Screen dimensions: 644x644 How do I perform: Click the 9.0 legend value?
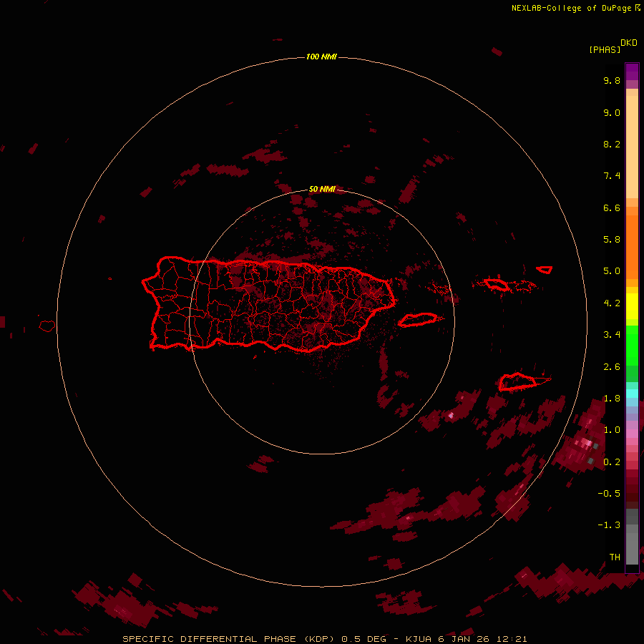(612, 113)
